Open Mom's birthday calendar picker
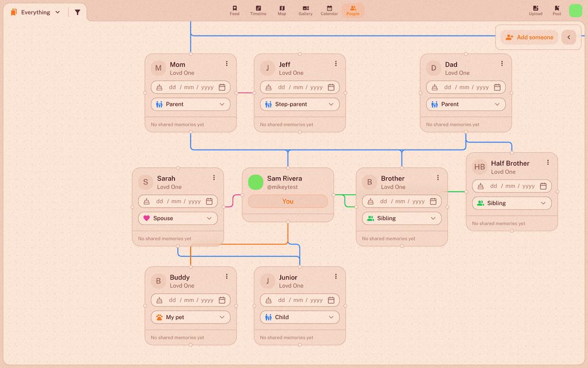Screen dimensions: 588x368 tap(222, 87)
